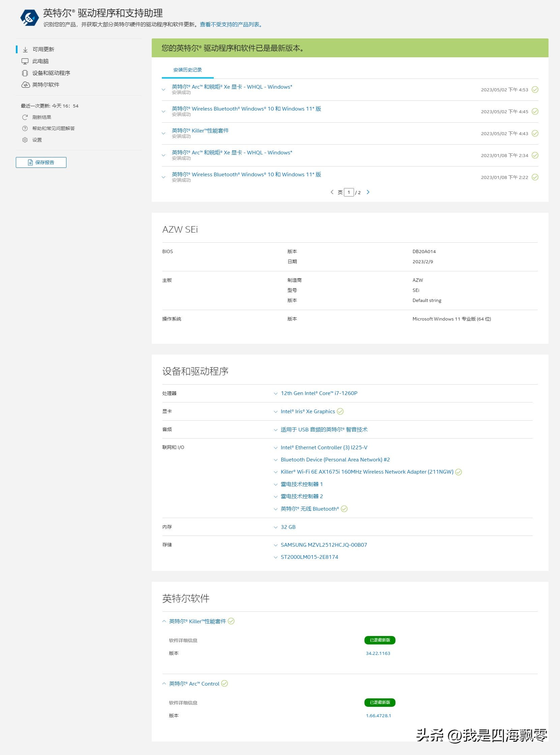
Task: Open 设置 in the sidebar
Action: [x=37, y=140]
